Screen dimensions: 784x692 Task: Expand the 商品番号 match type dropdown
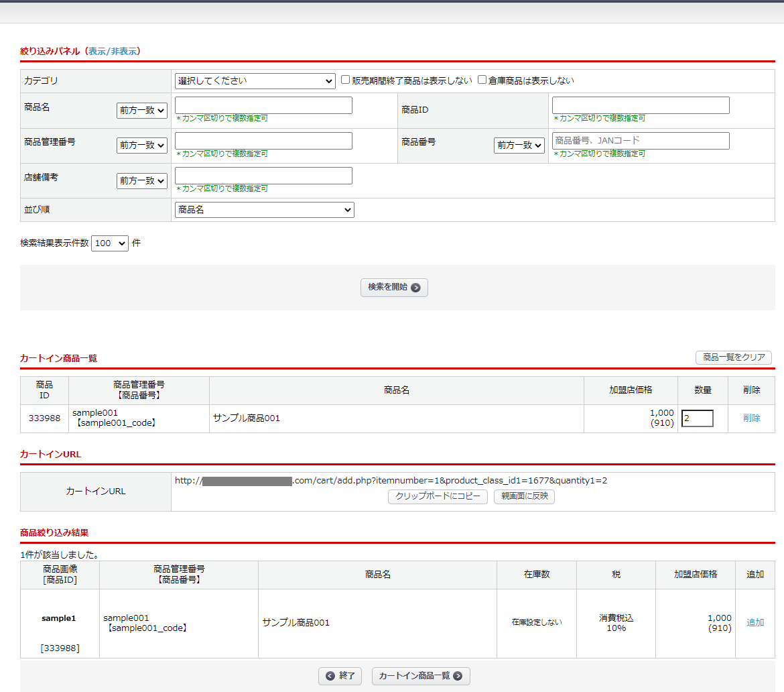pyautogui.click(x=519, y=145)
